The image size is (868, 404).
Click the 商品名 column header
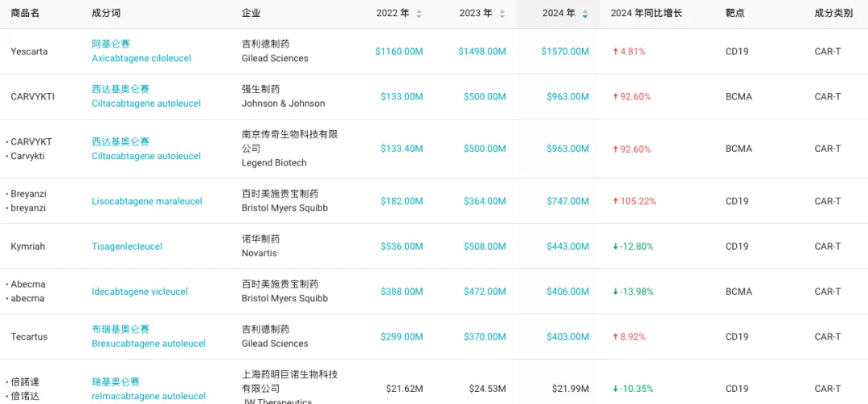click(25, 14)
